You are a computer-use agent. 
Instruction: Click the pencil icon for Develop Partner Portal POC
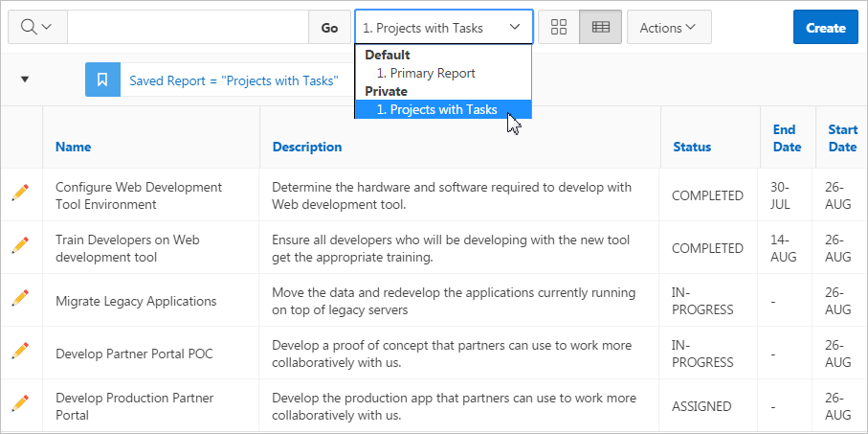coord(20,351)
